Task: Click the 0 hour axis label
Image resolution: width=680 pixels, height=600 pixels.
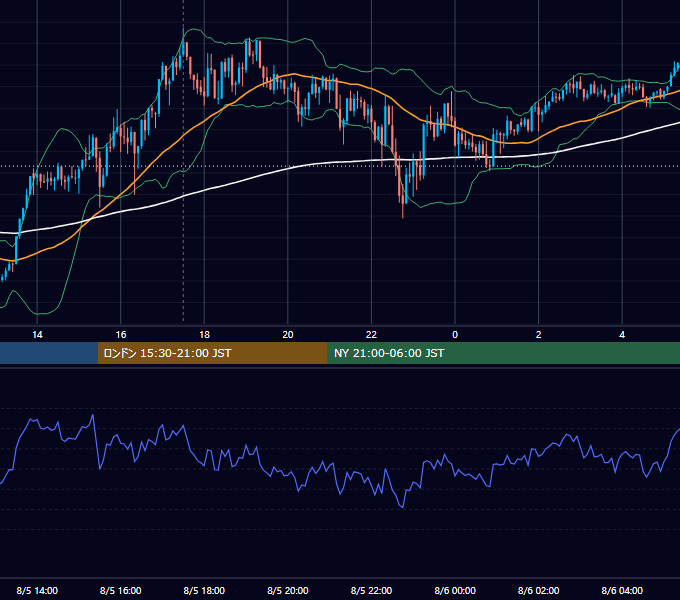Action: [x=455, y=335]
